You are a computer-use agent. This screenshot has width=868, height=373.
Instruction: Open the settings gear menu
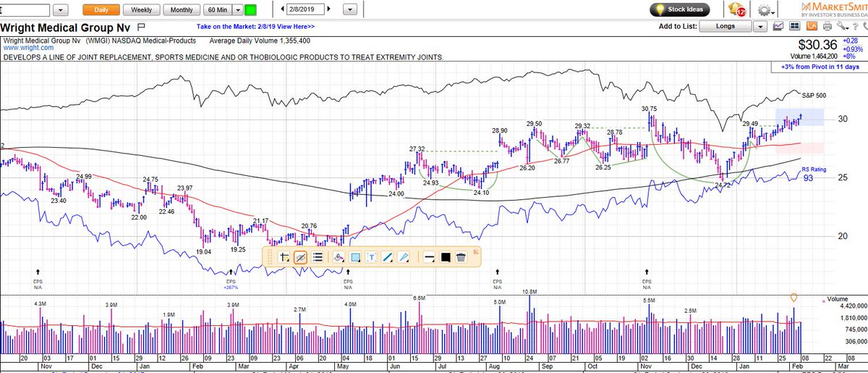point(766,10)
